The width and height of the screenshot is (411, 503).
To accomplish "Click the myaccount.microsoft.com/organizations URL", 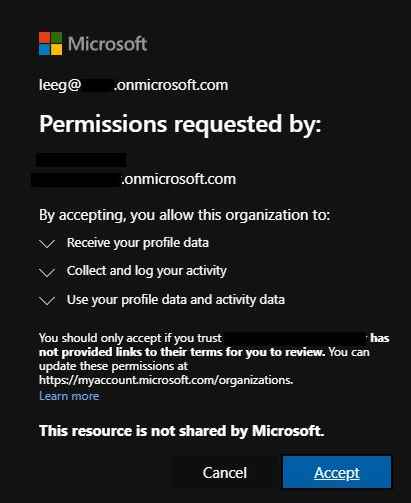I will [166, 380].
